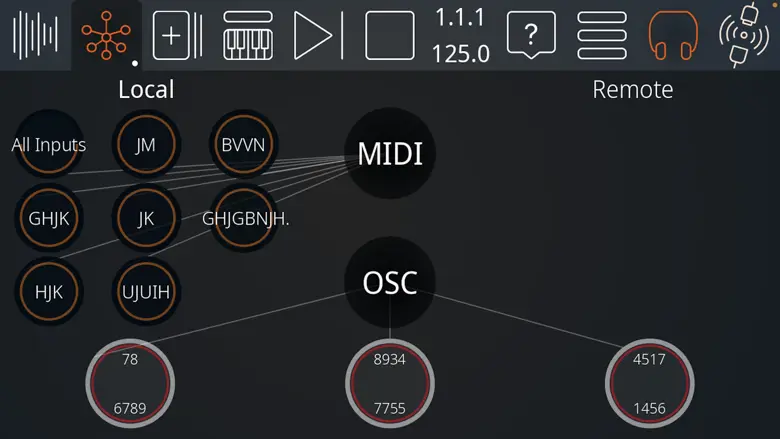Select the OSC hub node
Screen dimensions: 780x439
point(390,282)
